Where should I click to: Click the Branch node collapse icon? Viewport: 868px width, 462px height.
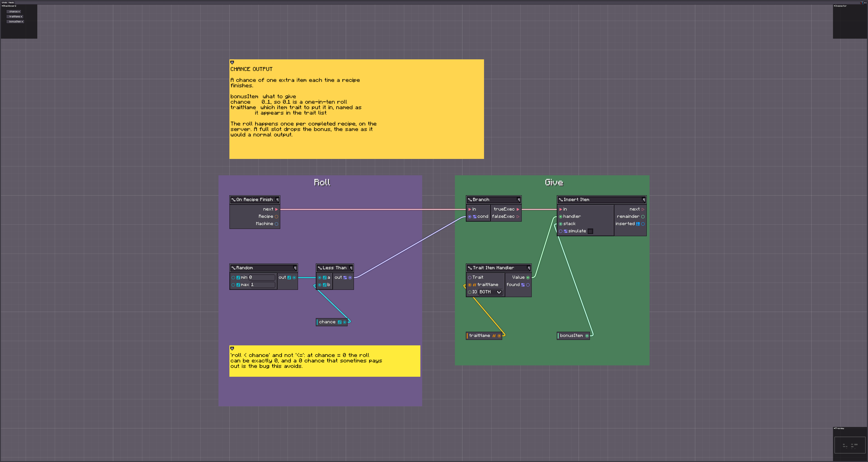pos(519,200)
